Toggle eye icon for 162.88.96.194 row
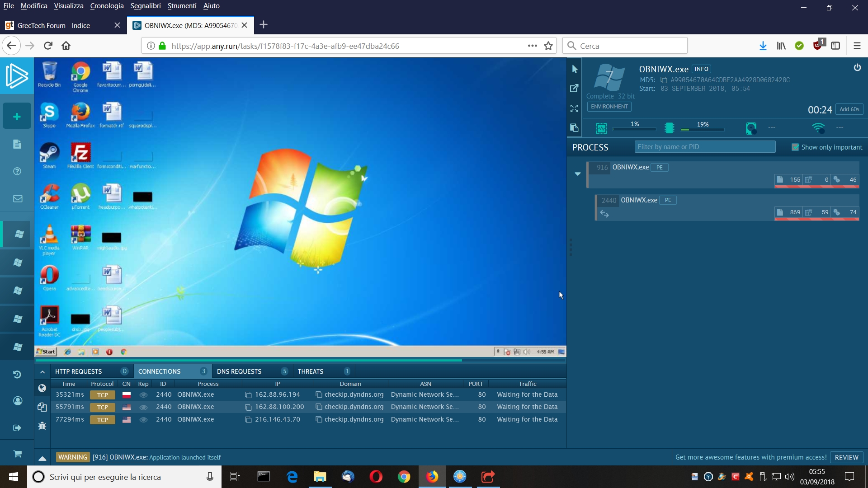Image resolution: width=868 pixels, height=488 pixels. (143, 395)
